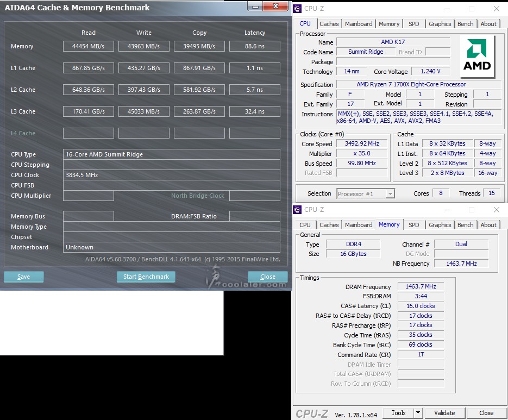Click Memory Copy value 39495 MB/s
Image resolution: width=508 pixels, height=420 pixels.
tap(199, 46)
